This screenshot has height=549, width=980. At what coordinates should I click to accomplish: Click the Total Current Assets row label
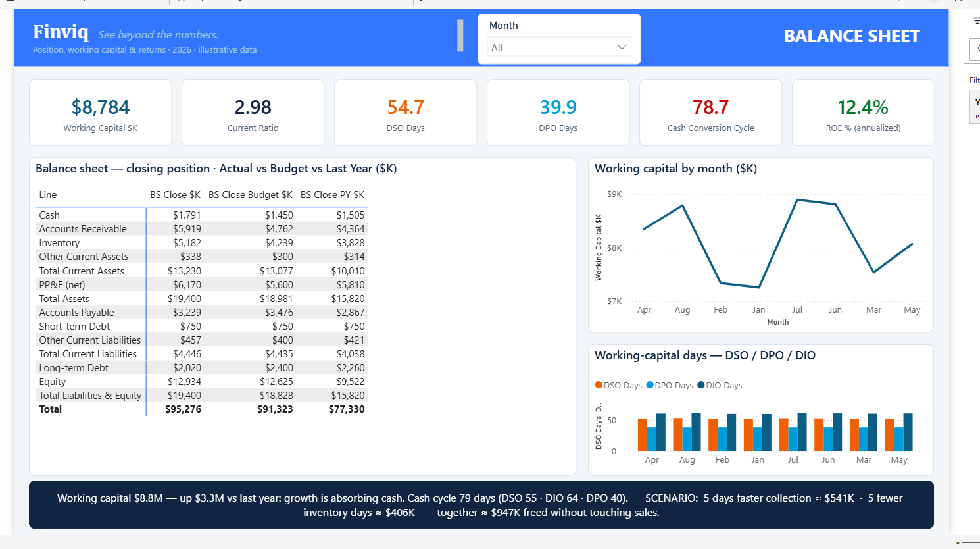82,271
